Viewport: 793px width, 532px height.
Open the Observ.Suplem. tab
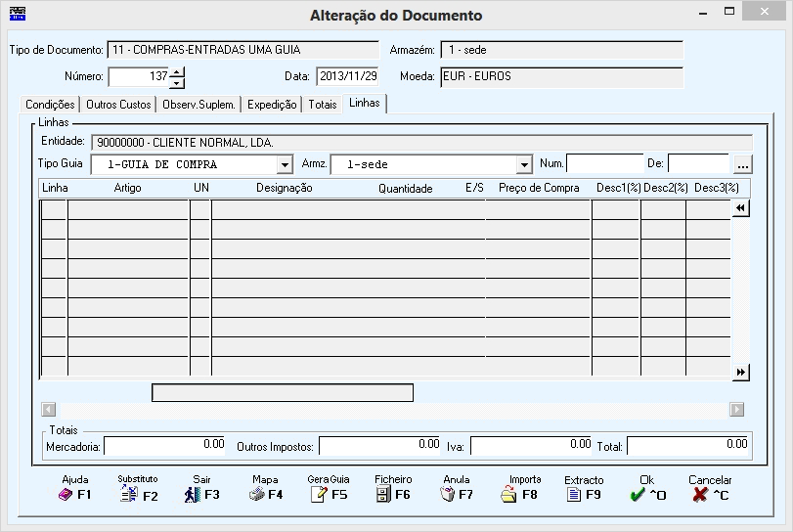pyautogui.click(x=198, y=105)
